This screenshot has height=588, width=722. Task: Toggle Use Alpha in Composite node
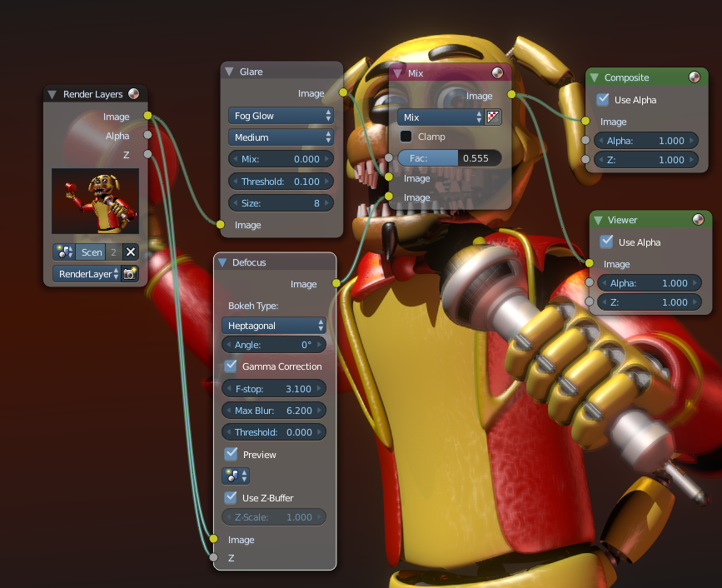[603, 99]
